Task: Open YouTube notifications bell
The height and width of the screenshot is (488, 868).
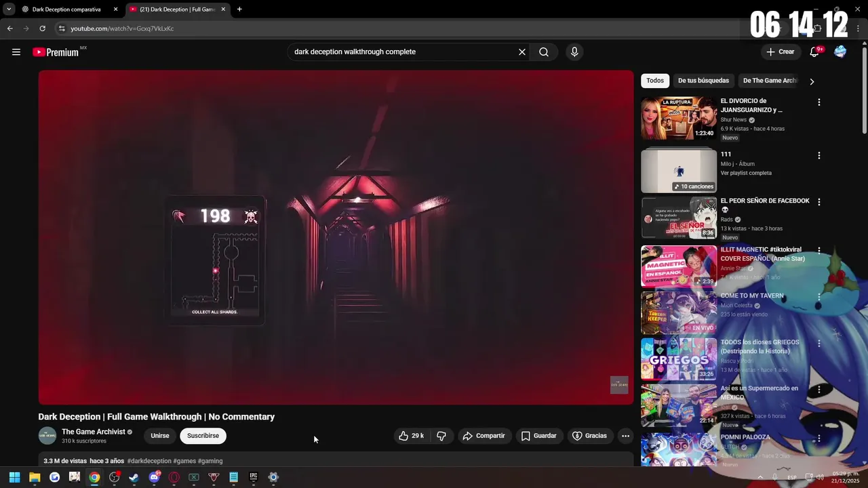Action: [815, 52]
